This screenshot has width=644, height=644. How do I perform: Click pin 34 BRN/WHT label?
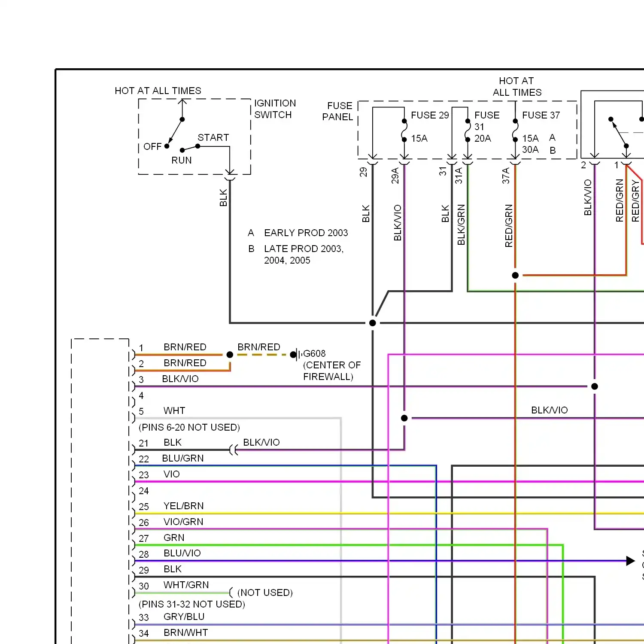click(x=185, y=632)
